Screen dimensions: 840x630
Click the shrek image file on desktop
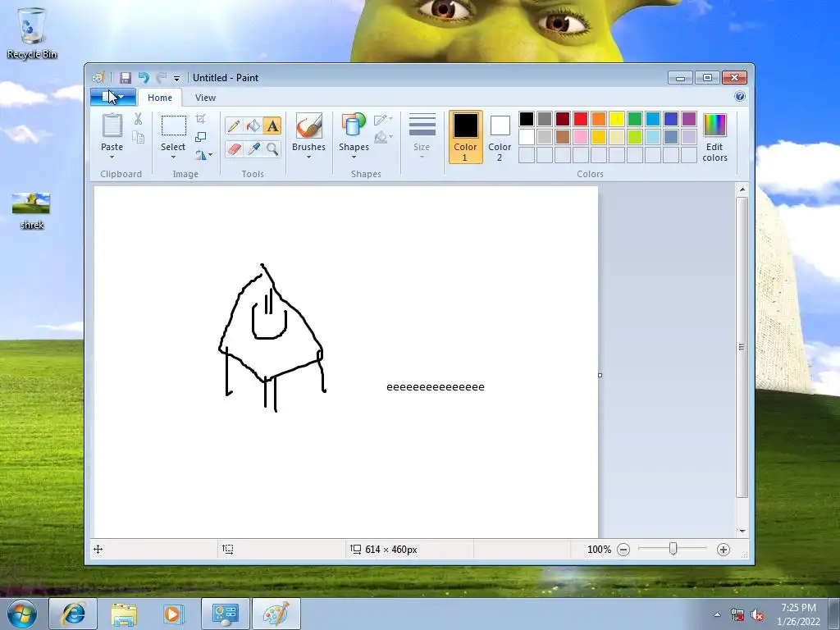coord(31,211)
